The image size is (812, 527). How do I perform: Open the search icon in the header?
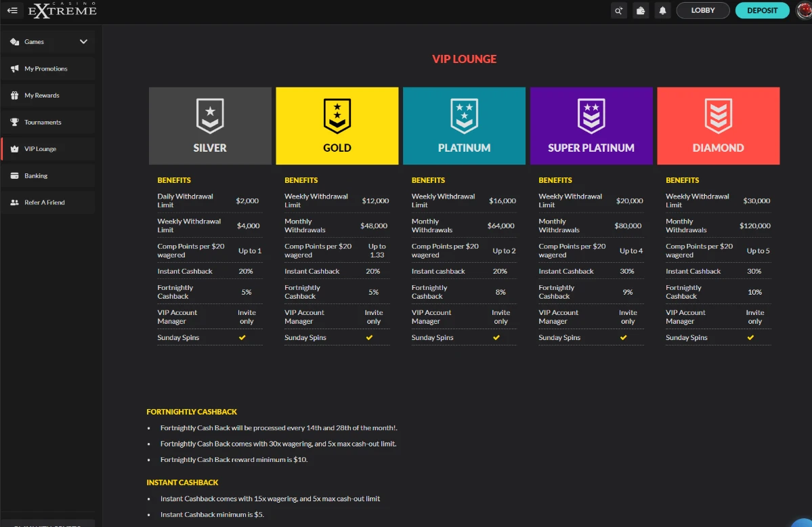pos(618,10)
